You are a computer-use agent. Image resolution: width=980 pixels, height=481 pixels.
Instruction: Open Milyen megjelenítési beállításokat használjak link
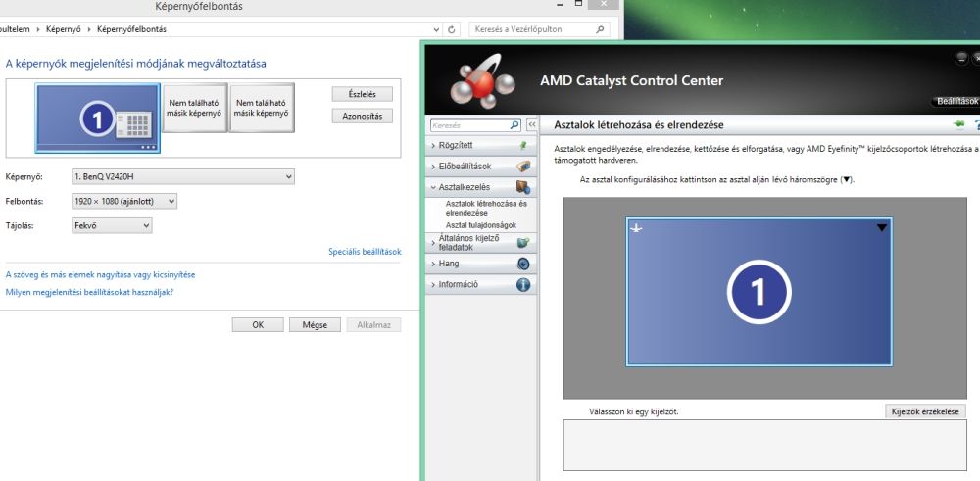(89, 292)
